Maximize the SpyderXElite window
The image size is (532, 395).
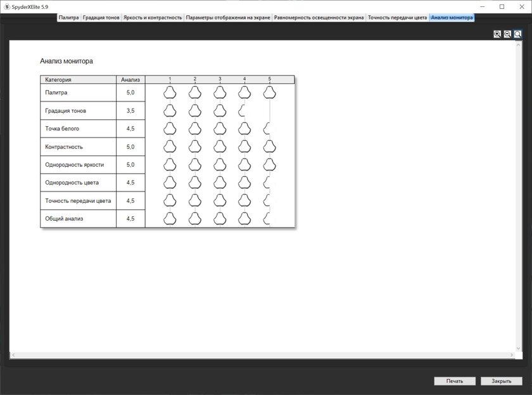pos(502,6)
